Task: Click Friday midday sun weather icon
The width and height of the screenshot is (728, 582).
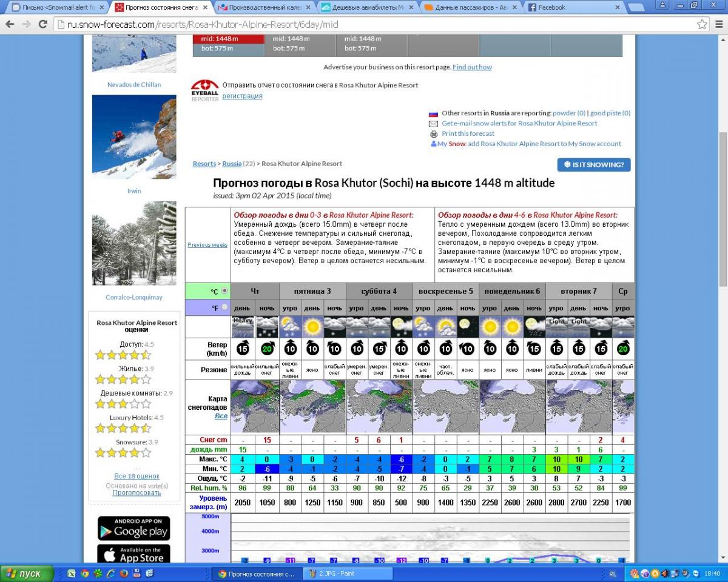Action: point(312,327)
